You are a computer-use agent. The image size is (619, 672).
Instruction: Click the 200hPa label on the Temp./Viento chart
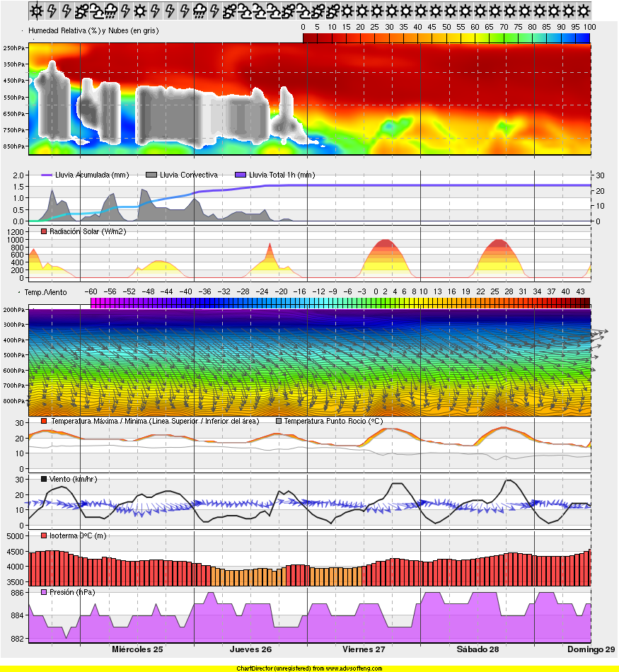click(13, 309)
